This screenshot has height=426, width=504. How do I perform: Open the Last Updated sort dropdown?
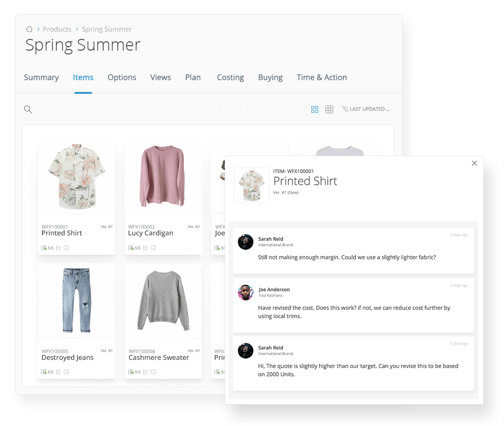[x=366, y=109]
